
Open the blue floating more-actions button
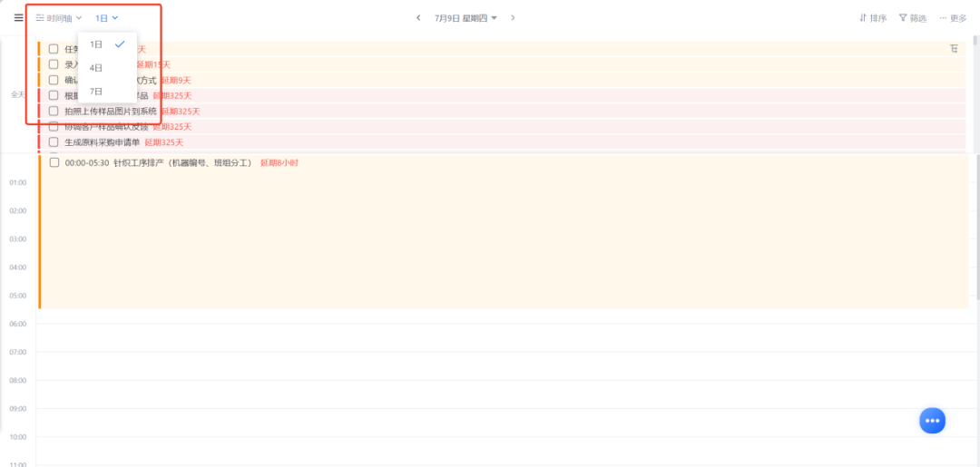tap(932, 421)
